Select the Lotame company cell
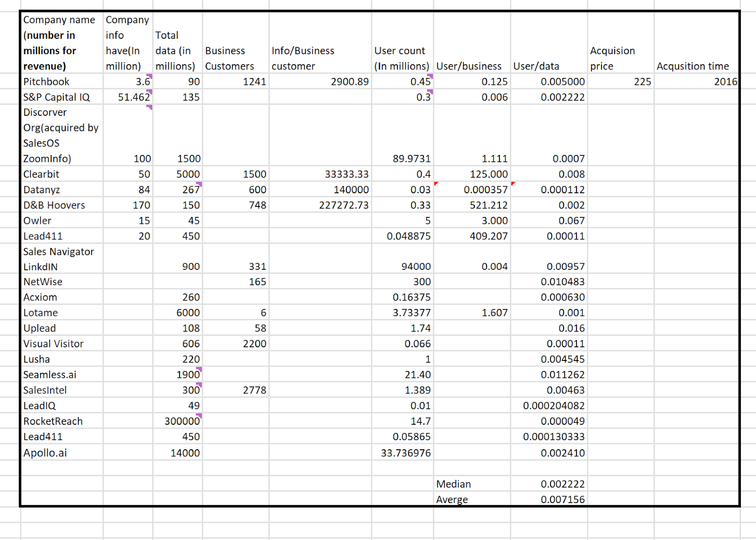 coord(62,313)
